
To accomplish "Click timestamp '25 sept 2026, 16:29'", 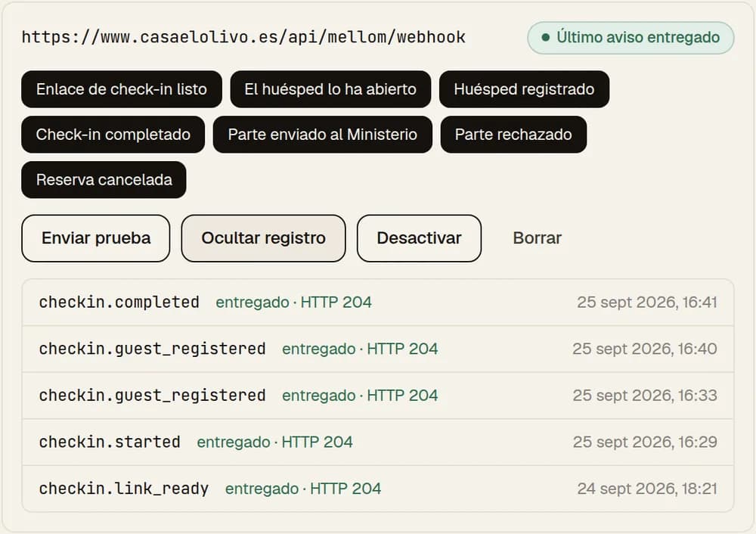I will [x=645, y=442].
